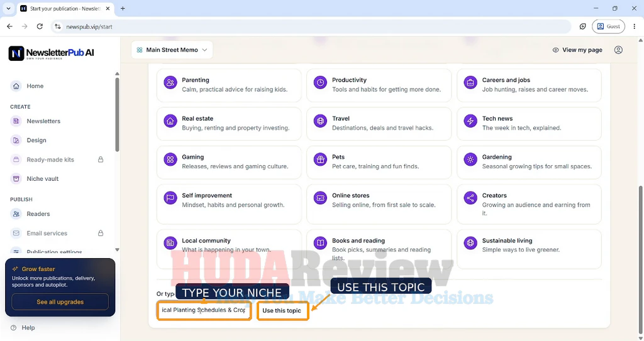Select the Local community newspaper icon

click(x=170, y=243)
